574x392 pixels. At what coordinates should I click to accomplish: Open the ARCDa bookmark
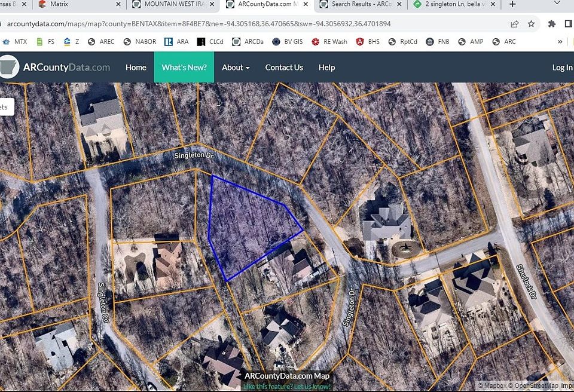click(x=248, y=42)
